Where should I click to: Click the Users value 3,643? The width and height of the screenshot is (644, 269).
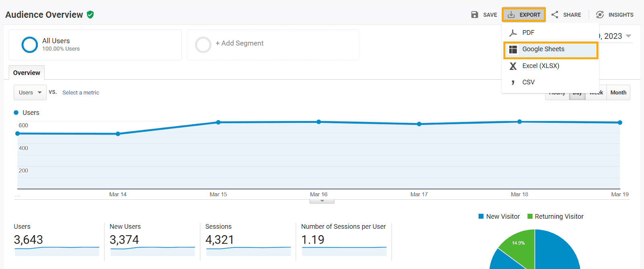(x=28, y=240)
